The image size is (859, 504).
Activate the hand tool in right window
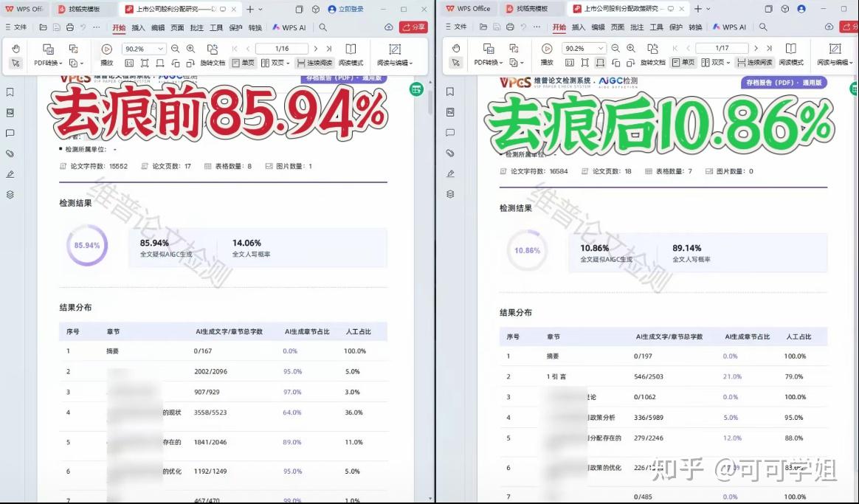pos(456,48)
